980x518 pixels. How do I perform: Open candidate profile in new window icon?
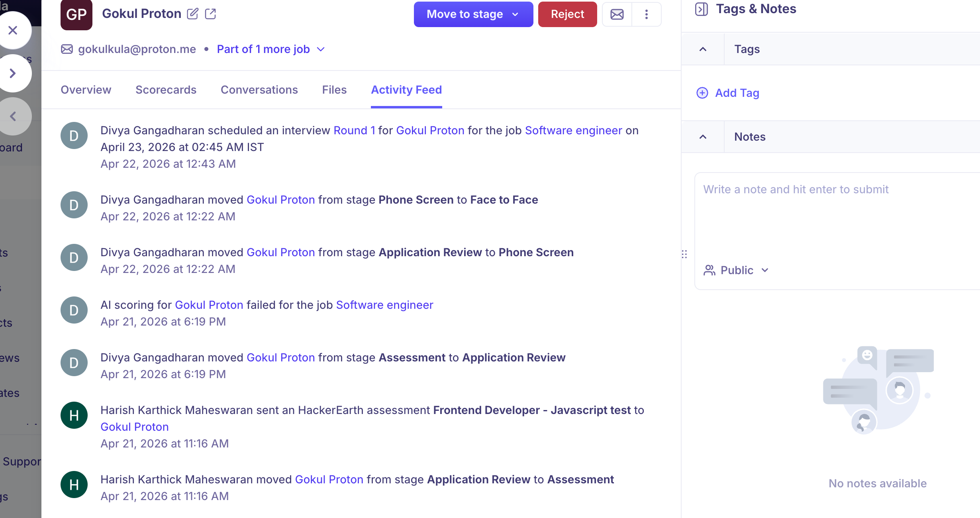point(210,14)
